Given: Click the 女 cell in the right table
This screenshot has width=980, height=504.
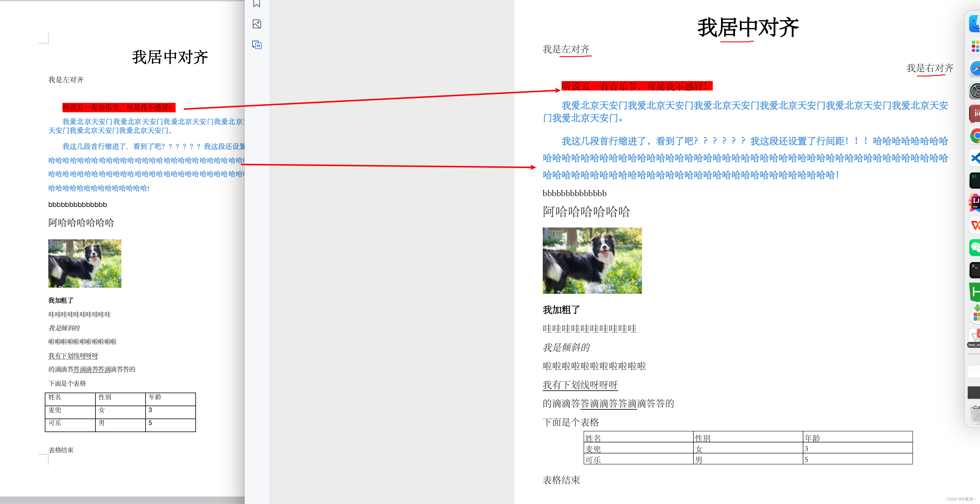Looking at the screenshot, I should coord(748,448).
